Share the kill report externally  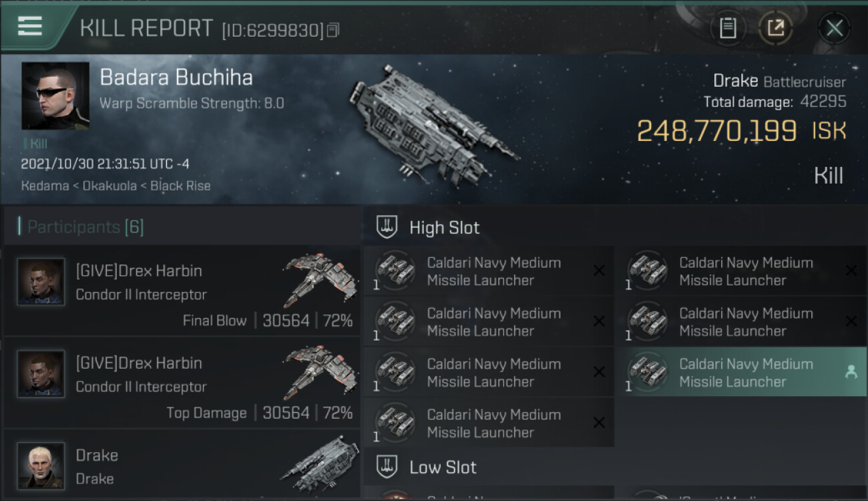pos(776,28)
